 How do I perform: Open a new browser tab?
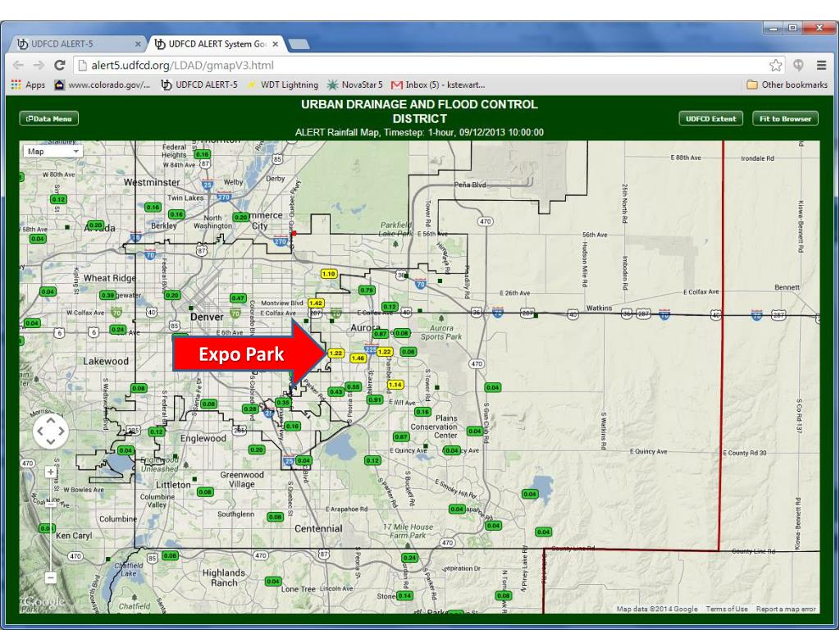(x=299, y=44)
